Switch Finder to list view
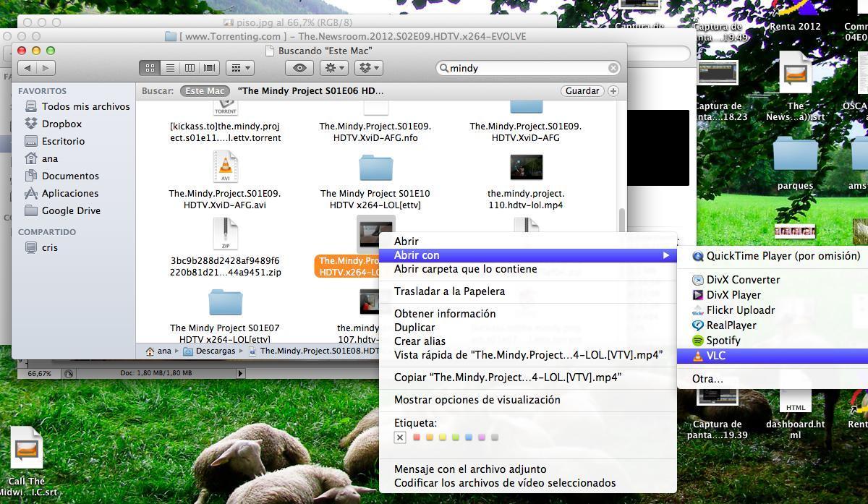This screenshot has height=504, width=868. pos(170,68)
